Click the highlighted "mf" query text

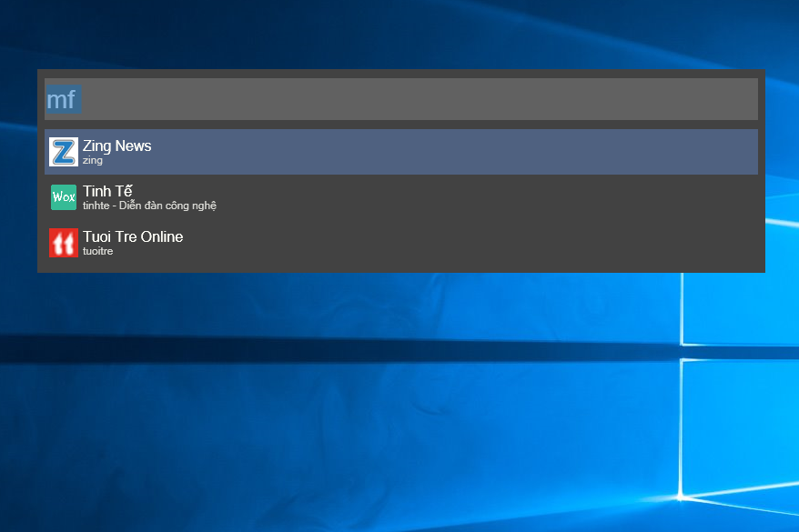coord(64,99)
